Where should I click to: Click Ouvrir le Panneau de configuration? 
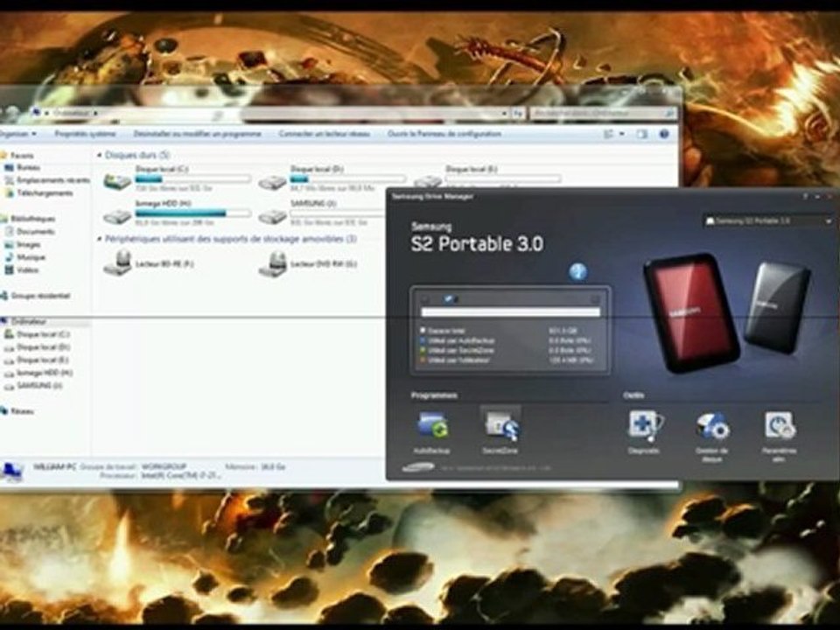(x=444, y=134)
